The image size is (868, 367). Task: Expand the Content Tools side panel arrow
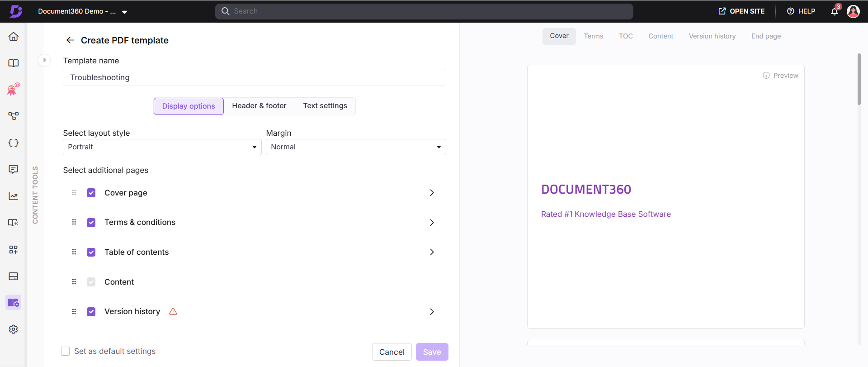[x=44, y=60]
